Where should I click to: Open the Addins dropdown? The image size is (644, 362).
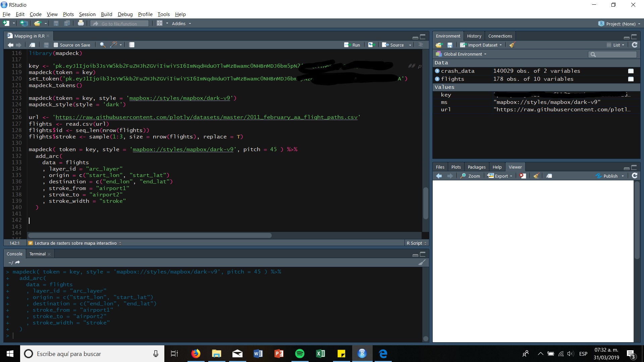click(181, 23)
